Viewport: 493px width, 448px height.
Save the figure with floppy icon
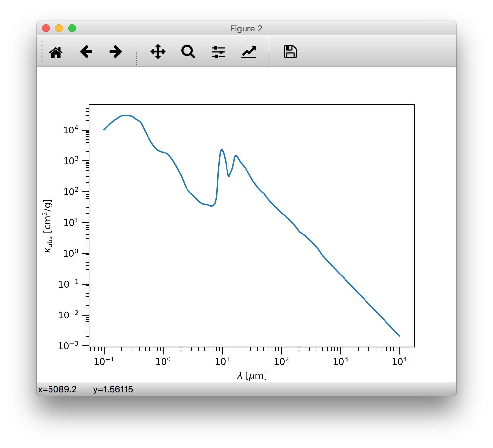tap(290, 52)
